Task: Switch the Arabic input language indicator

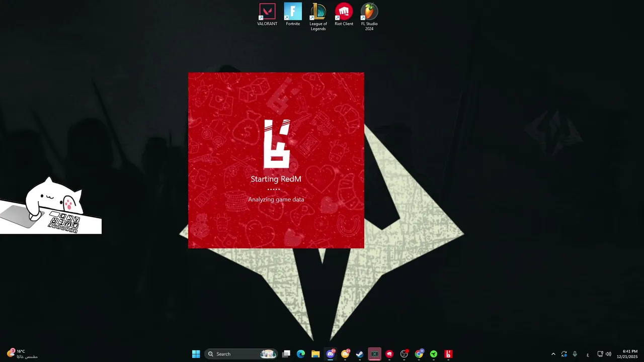Action: pos(588,354)
